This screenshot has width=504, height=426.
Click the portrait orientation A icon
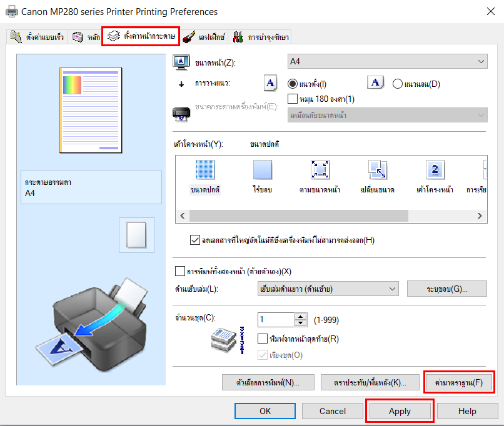[270, 83]
